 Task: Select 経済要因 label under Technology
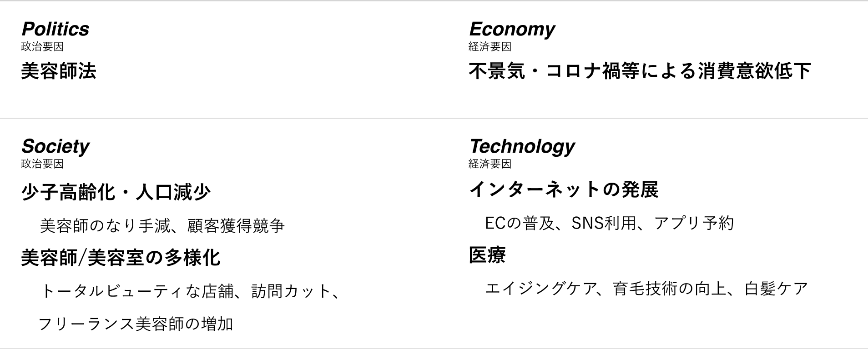pyautogui.click(x=490, y=164)
